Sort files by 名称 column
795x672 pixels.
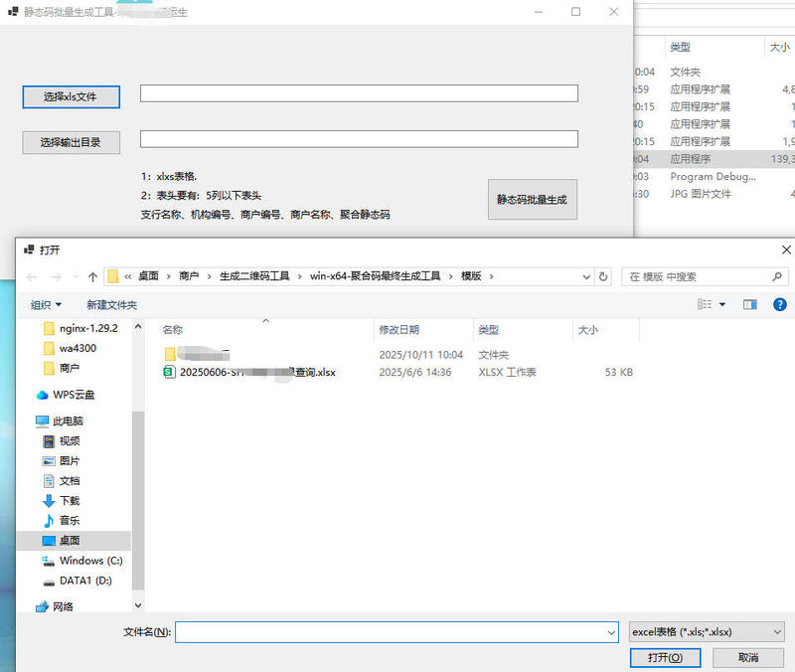173,330
